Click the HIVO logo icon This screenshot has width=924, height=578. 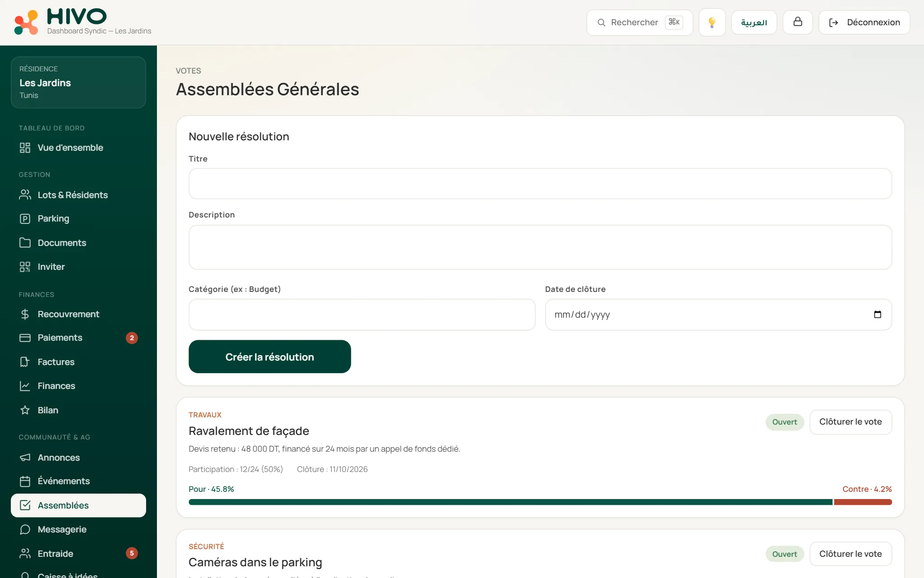26,22
